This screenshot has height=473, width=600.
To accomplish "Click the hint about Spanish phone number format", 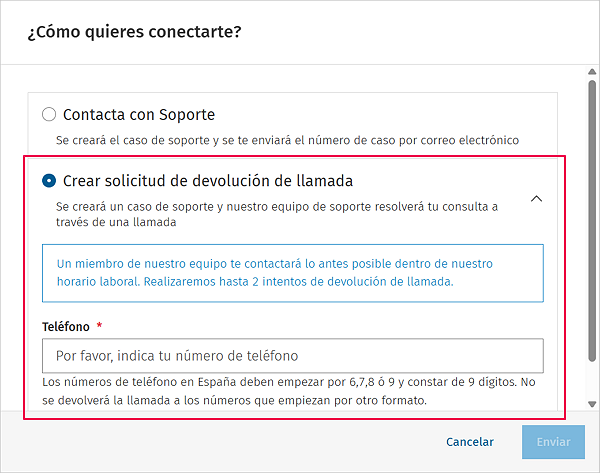I will [x=289, y=391].
